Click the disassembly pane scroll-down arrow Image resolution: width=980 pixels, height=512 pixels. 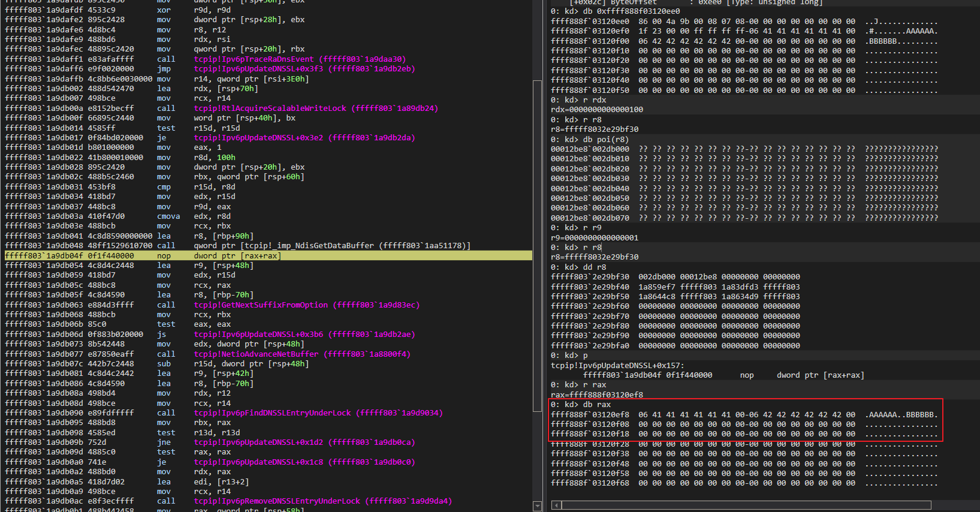[x=538, y=507]
